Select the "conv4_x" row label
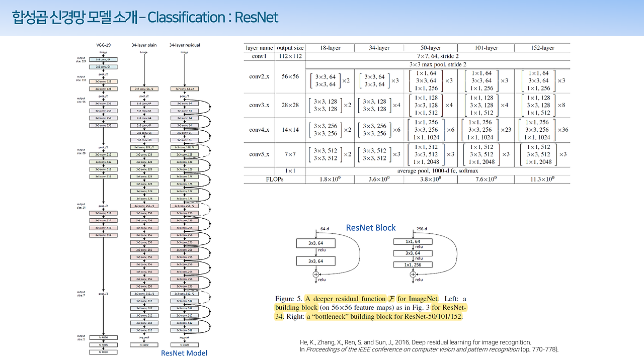This screenshot has height=362, width=644. click(x=260, y=130)
